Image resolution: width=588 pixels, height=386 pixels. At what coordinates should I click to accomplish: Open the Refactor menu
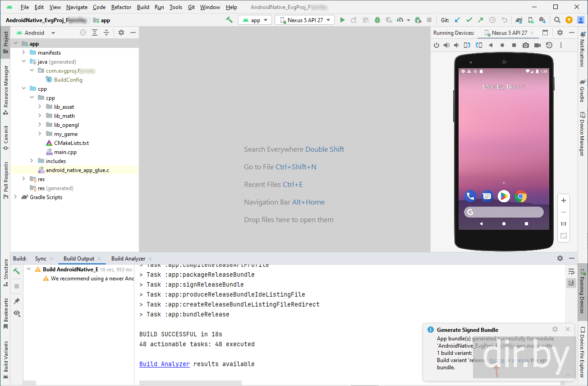pos(121,7)
